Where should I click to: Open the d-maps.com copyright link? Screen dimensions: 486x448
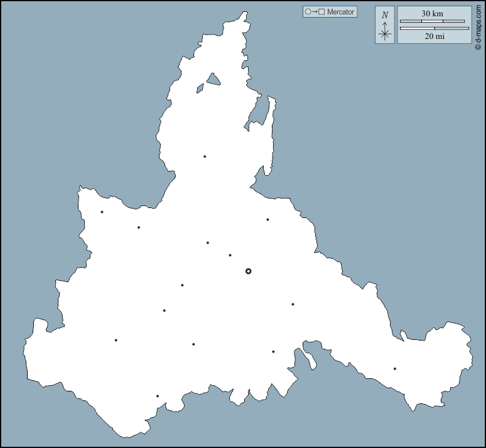[479, 25]
